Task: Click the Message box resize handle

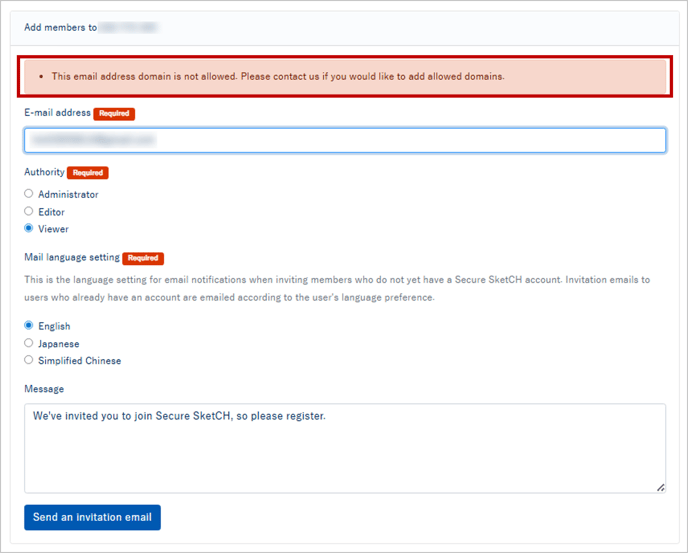Action: (660, 487)
